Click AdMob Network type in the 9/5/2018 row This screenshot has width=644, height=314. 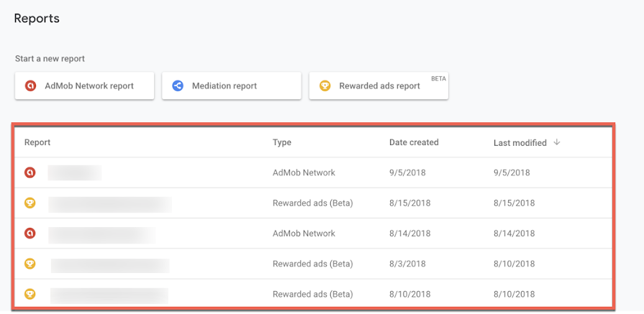[304, 172]
